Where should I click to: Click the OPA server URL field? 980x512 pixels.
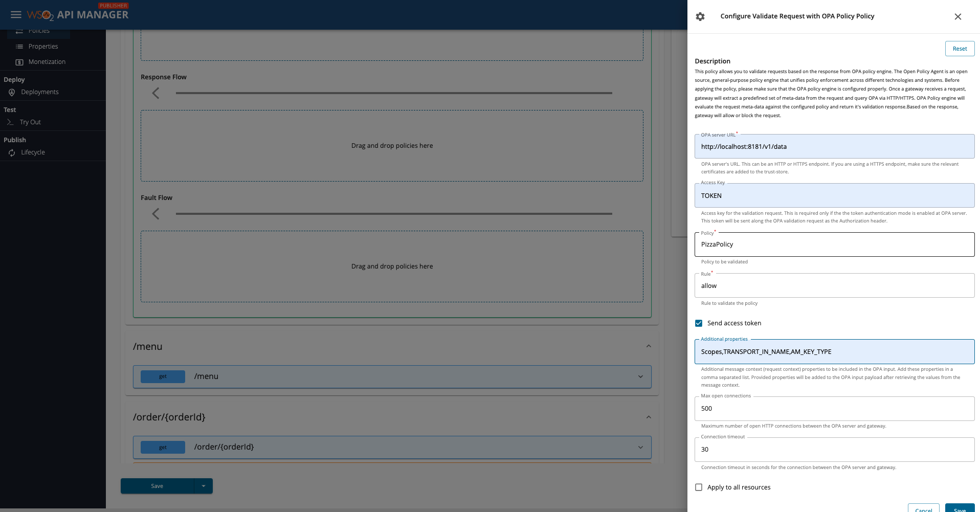pyautogui.click(x=834, y=147)
